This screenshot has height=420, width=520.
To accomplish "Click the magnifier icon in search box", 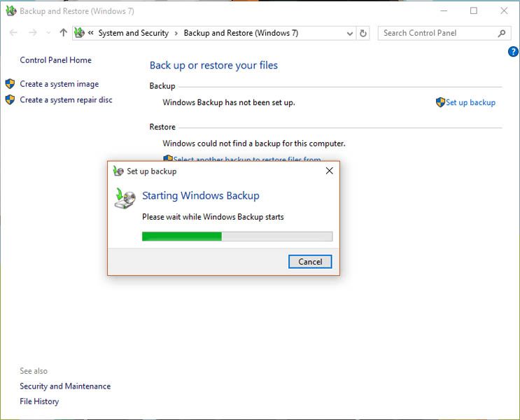I will (502, 33).
